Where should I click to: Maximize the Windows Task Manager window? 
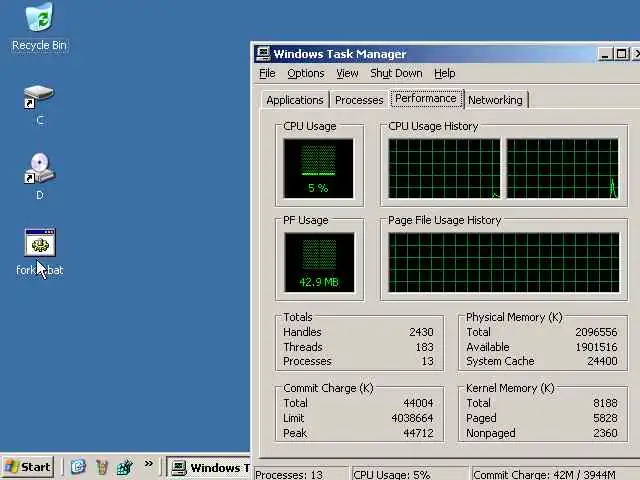tap(622, 54)
